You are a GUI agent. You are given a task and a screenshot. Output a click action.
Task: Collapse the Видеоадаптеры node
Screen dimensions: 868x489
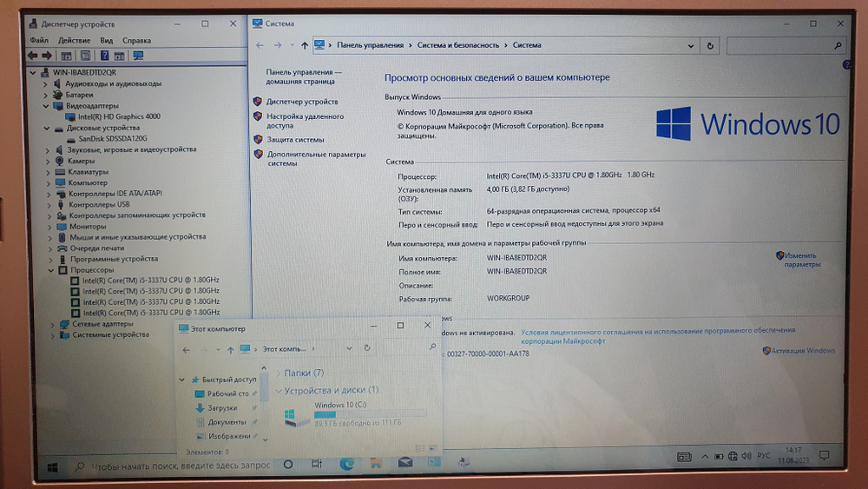point(46,106)
